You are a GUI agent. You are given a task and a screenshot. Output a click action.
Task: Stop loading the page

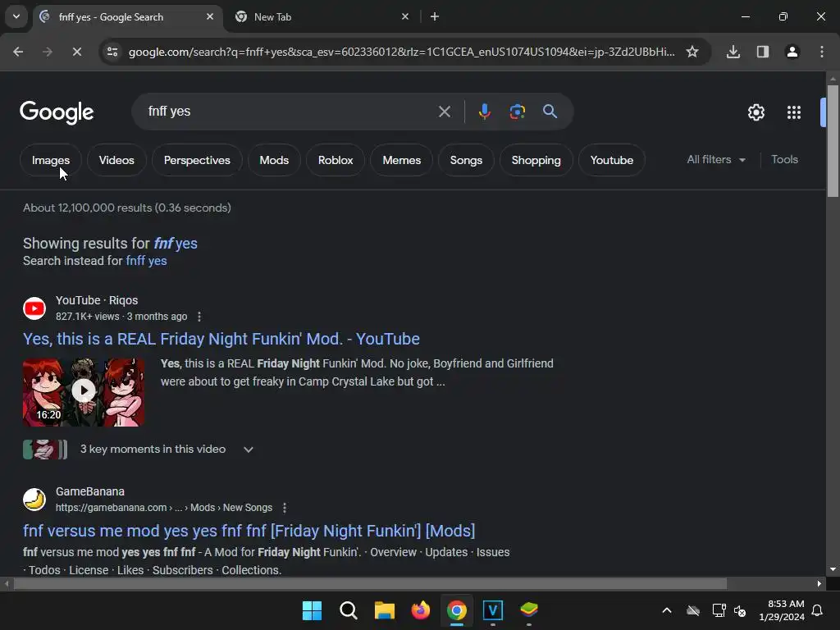click(x=76, y=52)
